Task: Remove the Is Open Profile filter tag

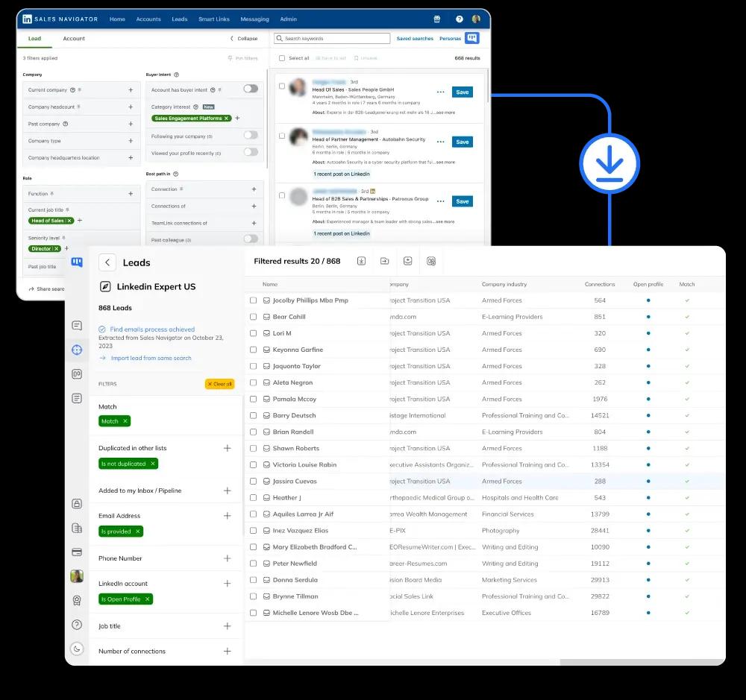Action: [148, 599]
